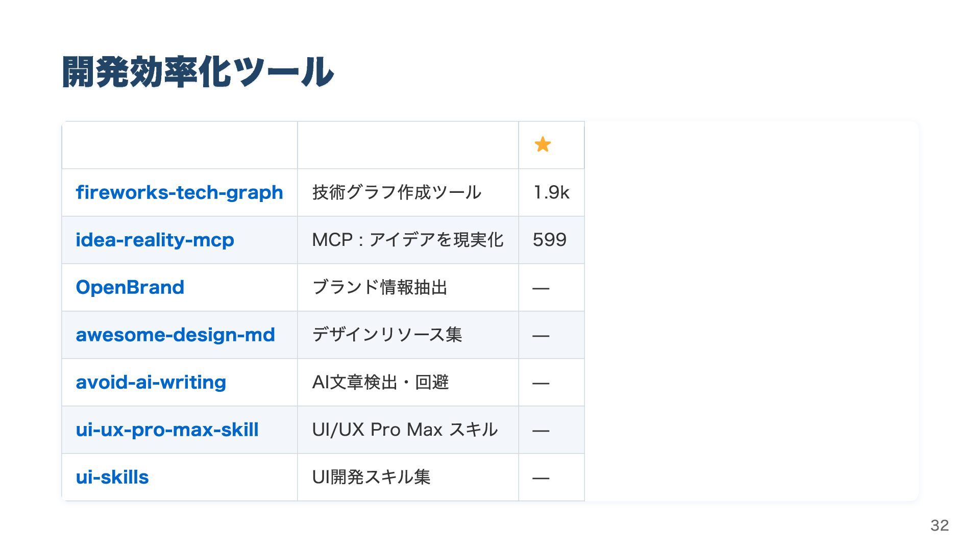Click the MCP：アイデアを現実化 description
The width and height of the screenshot is (980, 551).
point(407,240)
